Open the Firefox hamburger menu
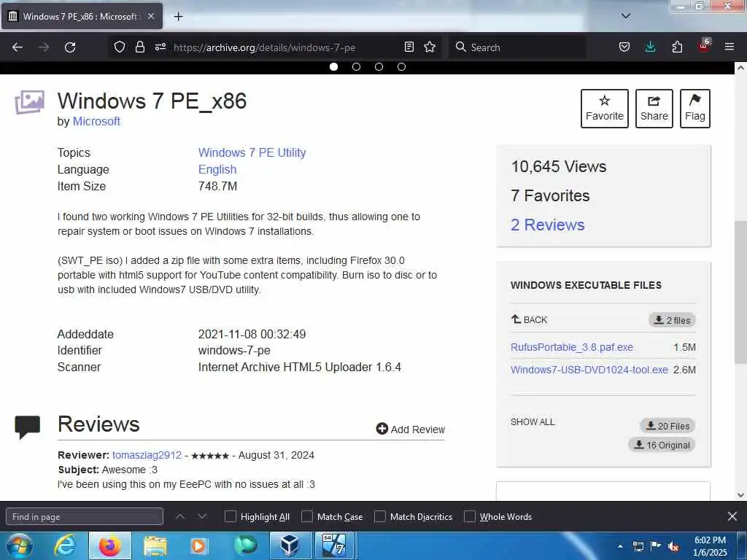This screenshot has height=560, width=747. point(729,47)
